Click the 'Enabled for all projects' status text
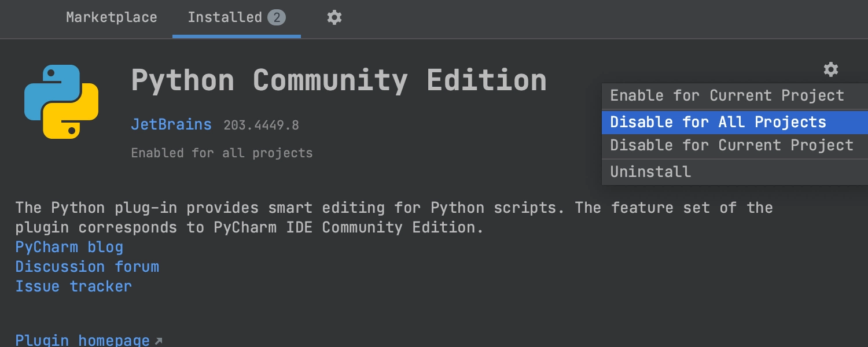The height and width of the screenshot is (347, 868). click(222, 153)
